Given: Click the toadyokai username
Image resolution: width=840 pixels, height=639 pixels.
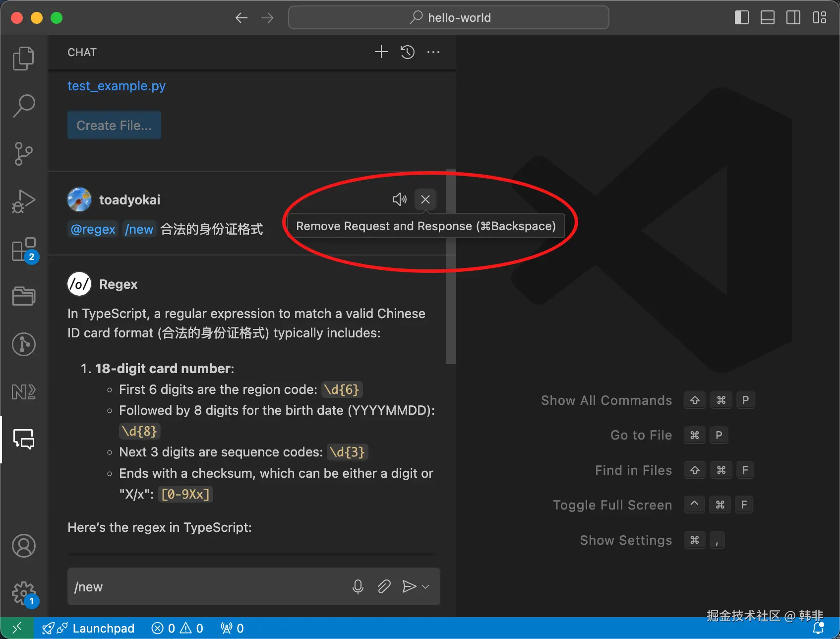Looking at the screenshot, I should tap(130, 200).
